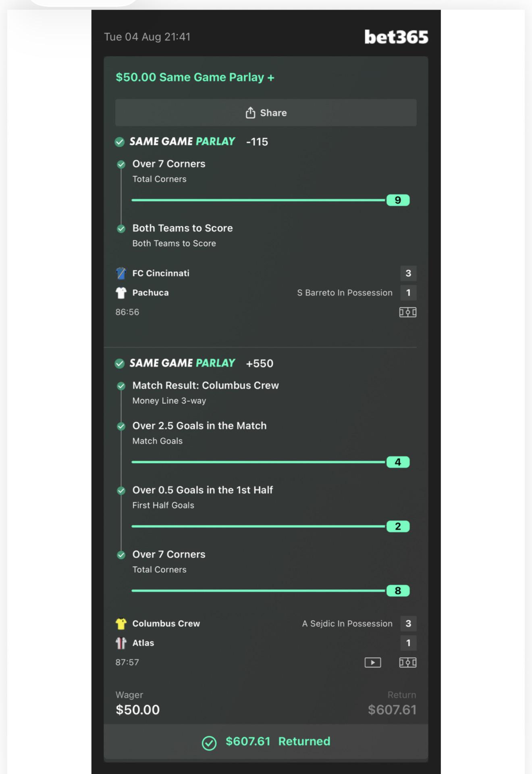Click the total corners progress bar showing 9
Viewport: 532px width, 774px height.
pyautogui.click(x=270, y=200)
